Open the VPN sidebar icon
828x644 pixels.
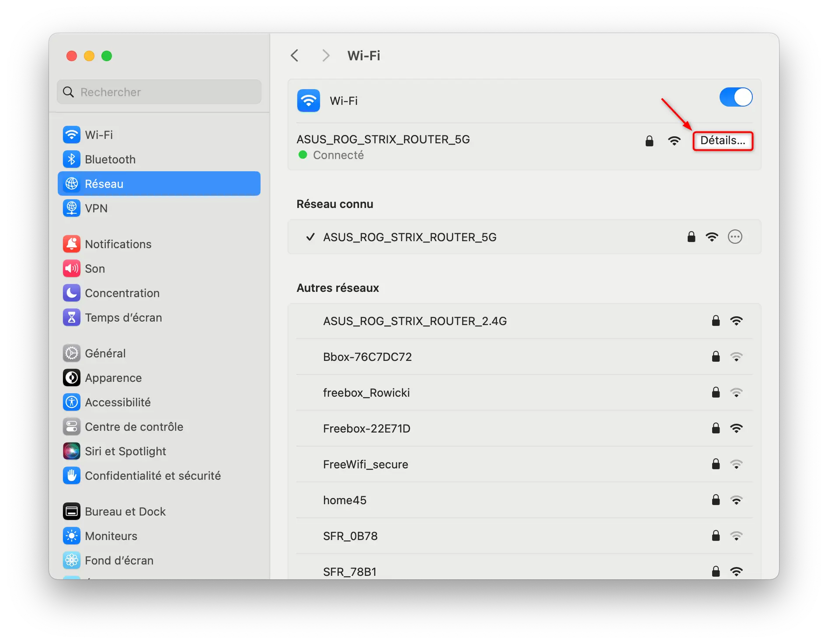pos(72,208)
